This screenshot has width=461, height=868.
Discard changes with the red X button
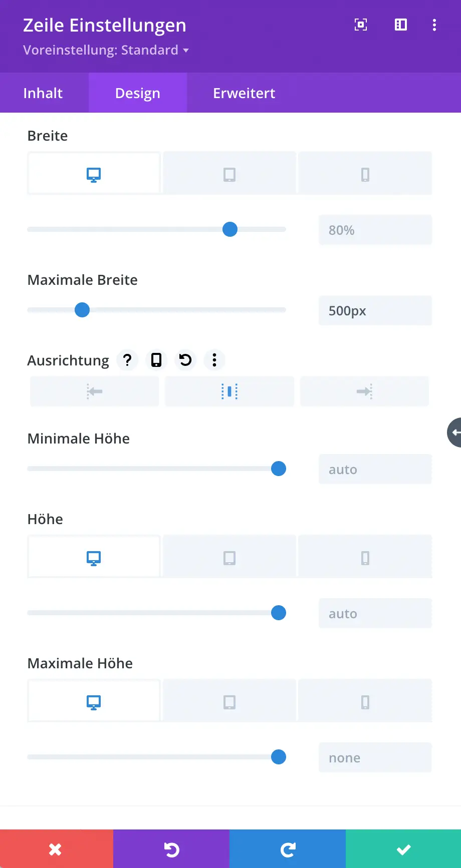(56, 849)
